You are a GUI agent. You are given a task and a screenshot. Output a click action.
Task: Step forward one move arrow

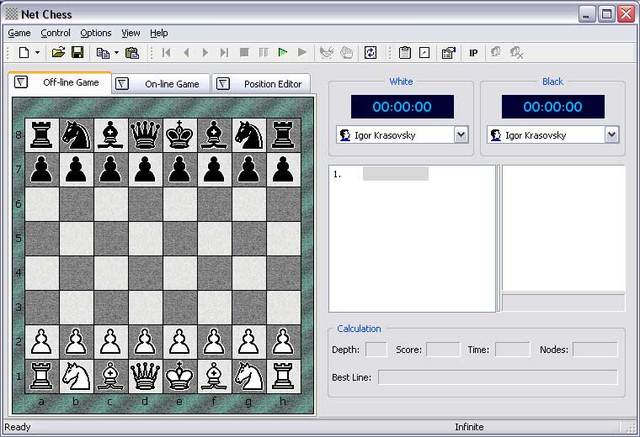pyautogui.click(x=205, y=53)
